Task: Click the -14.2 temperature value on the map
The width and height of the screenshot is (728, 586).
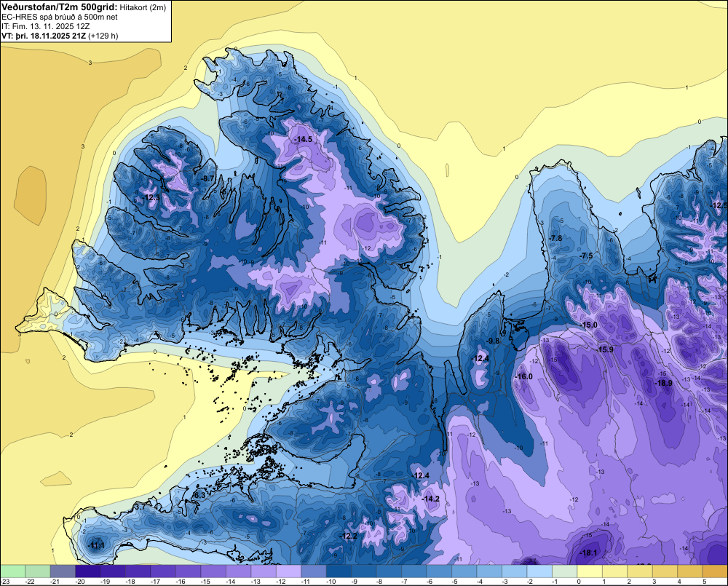Action: click(430, 499)
